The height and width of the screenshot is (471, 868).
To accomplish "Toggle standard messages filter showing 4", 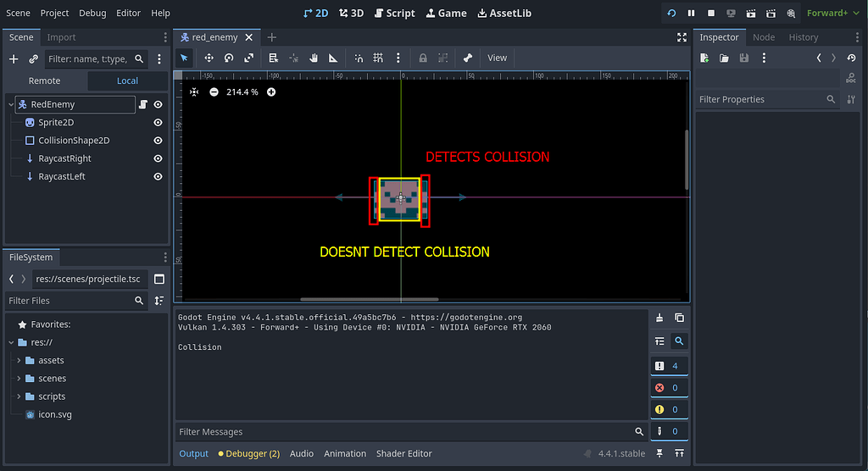I will pyautogui.click(x=669, y=366).
